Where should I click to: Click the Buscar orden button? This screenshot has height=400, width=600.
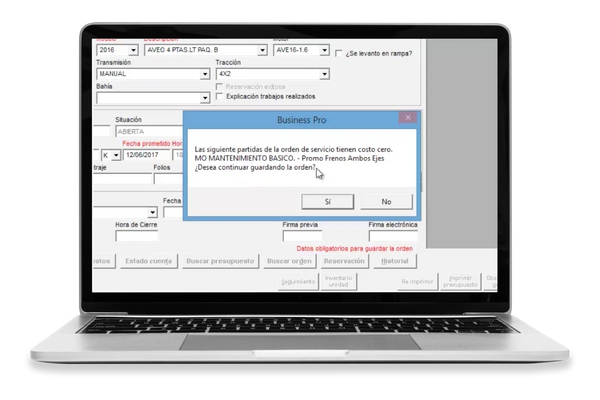coord(289,261)
